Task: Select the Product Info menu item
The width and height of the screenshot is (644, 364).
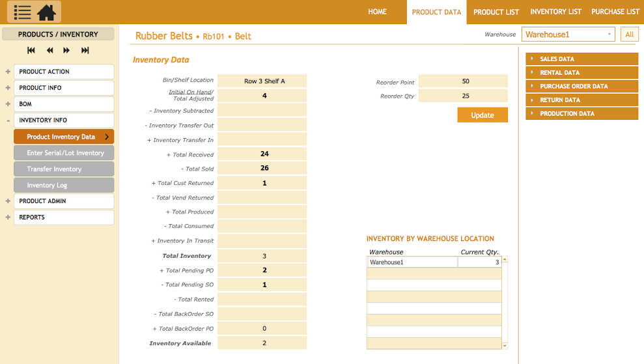Action: (64, 88)
